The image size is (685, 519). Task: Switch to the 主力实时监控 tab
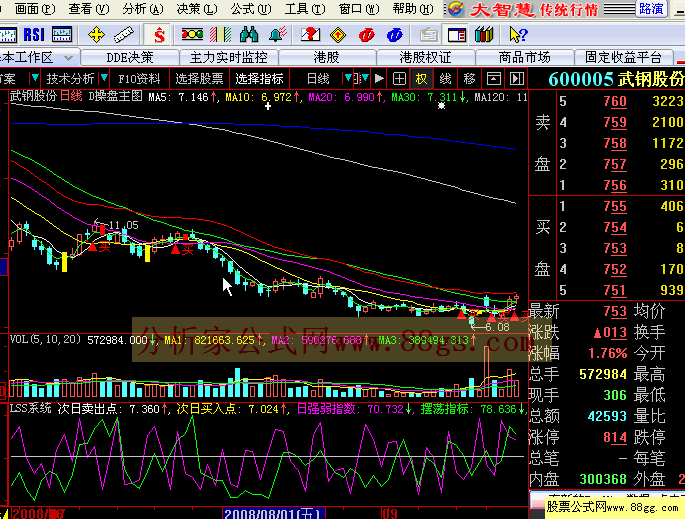point(228,57)
